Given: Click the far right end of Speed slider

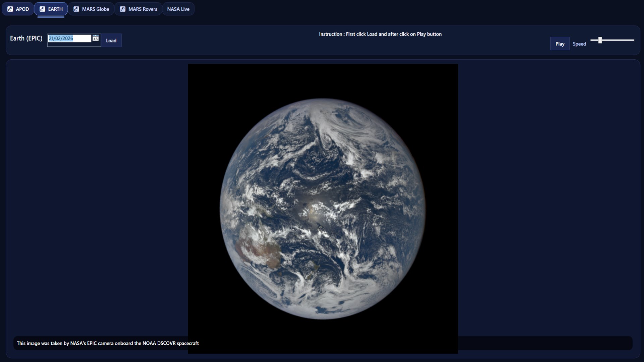Looking at the screenshot, I should pyautogui.click(x=633, y=40).
